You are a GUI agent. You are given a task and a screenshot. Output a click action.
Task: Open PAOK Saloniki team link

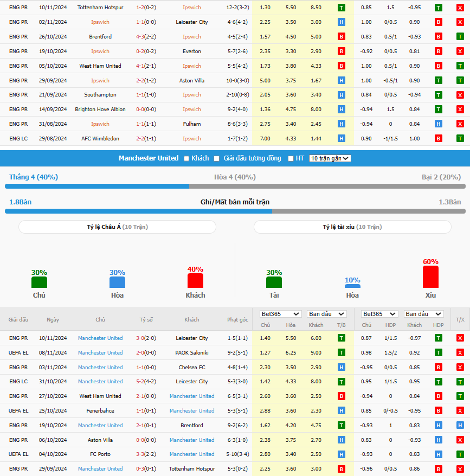(x=192, y=352)
